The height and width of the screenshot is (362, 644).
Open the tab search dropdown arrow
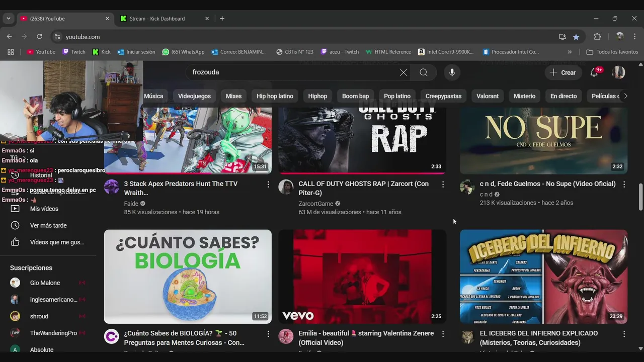point(8,19)
